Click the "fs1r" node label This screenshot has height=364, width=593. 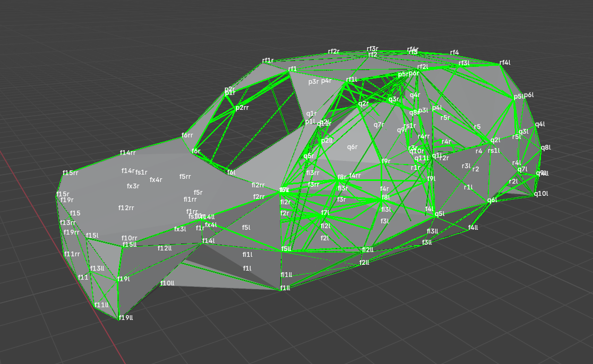point(141,172)
